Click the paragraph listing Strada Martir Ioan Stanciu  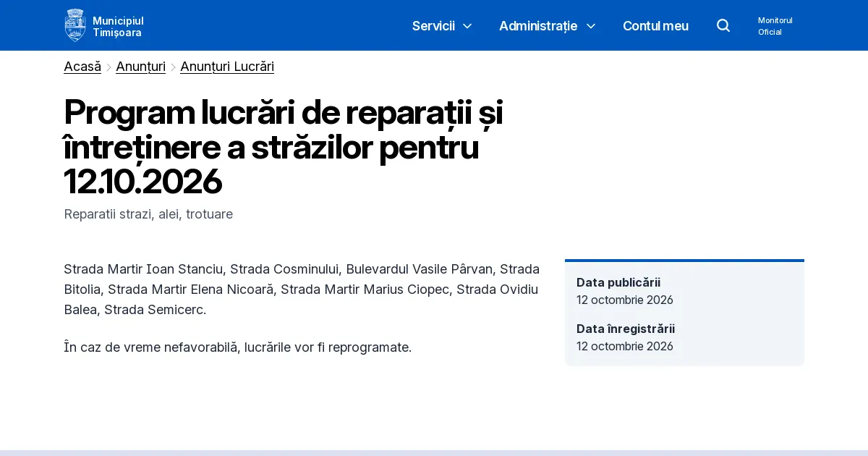[x=302, y=290]
